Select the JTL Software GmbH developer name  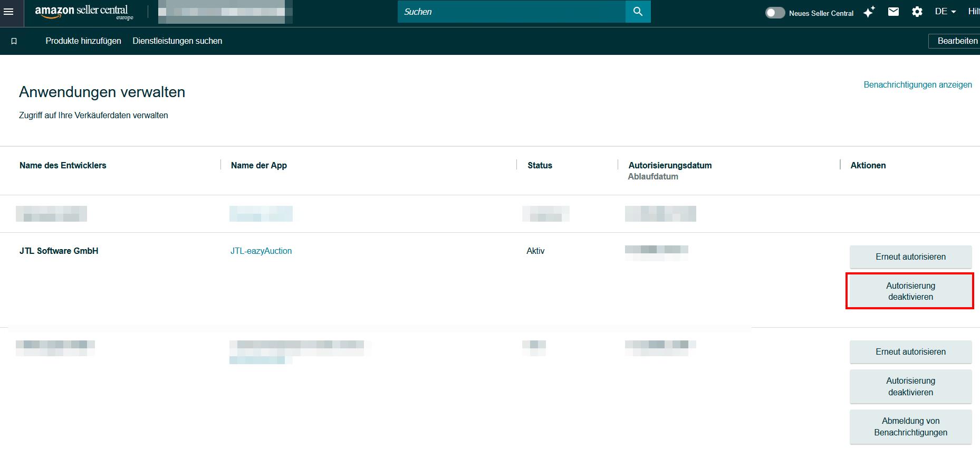[x=59, y=251]
